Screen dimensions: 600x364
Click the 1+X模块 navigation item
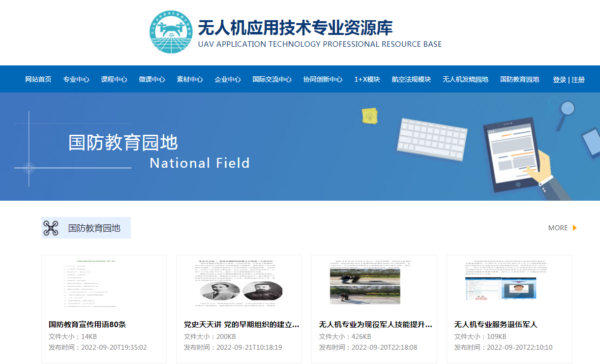pos(367,79)
